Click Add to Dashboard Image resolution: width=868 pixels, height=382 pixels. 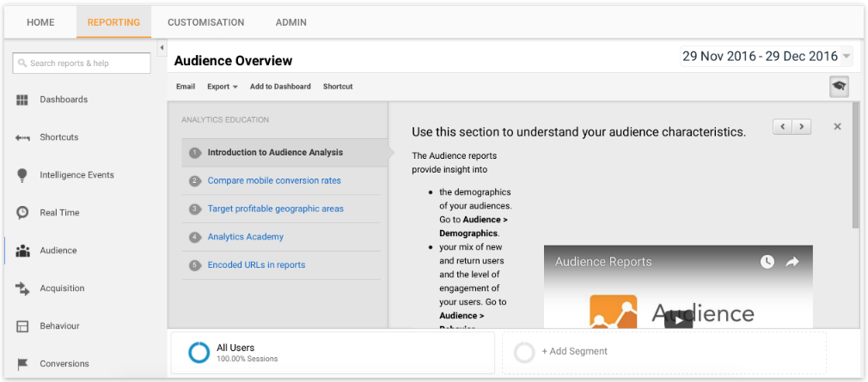[280, 87]
